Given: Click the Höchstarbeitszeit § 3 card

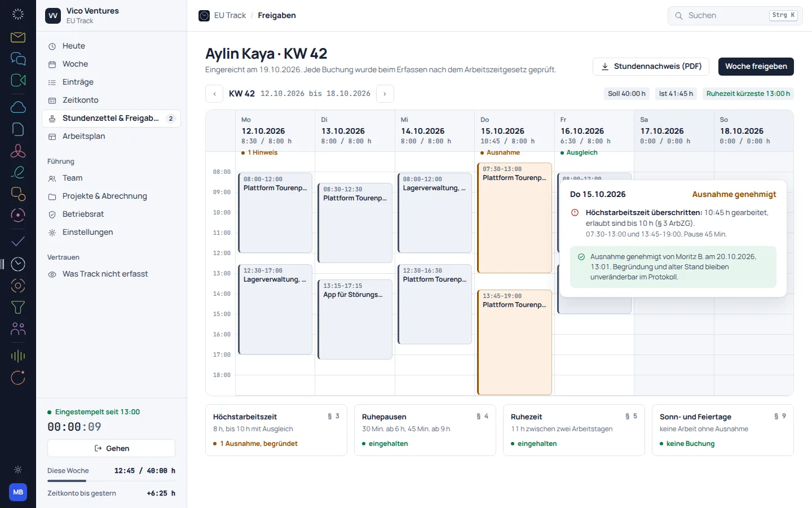Looking at the screenshot, I should pyautogui.click(x=276, y=430).
